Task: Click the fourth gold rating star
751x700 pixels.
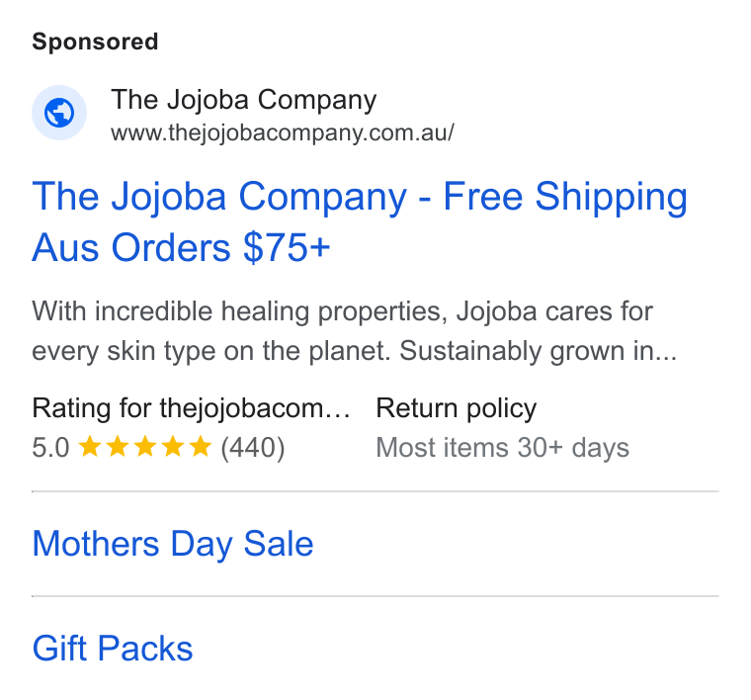Action: 173,447
